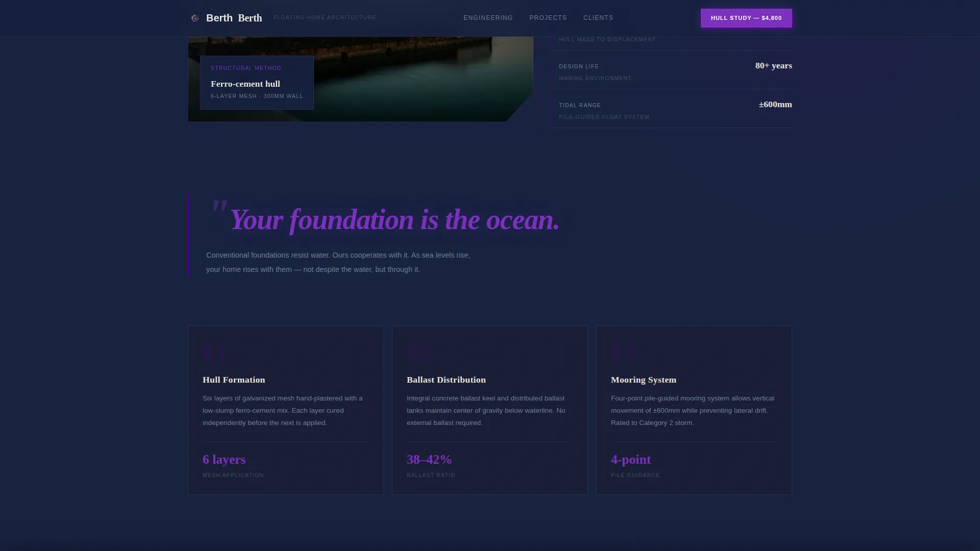Select the Ferro-cement hull heading
The image size is (980, 551).
pos(246,84)
